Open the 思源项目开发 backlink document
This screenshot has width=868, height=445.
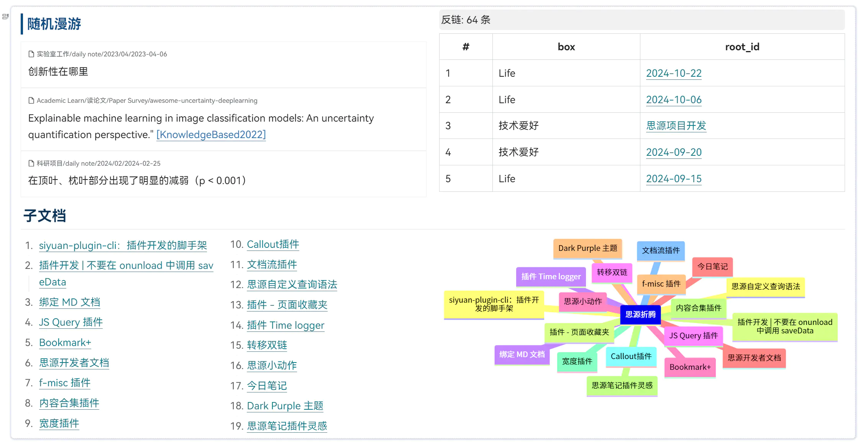[x=676, y=126]
